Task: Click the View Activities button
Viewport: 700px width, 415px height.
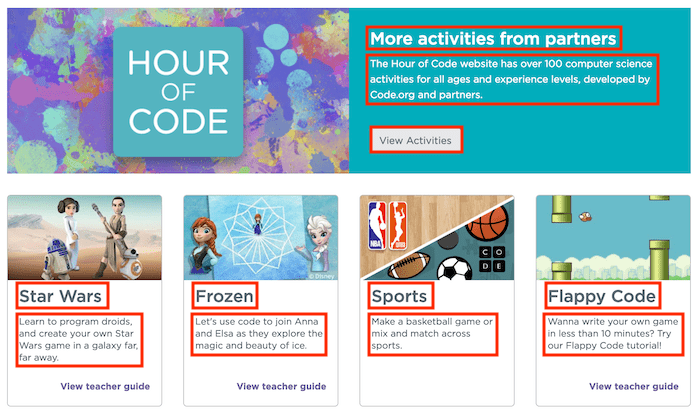Action: coord(416,140)
